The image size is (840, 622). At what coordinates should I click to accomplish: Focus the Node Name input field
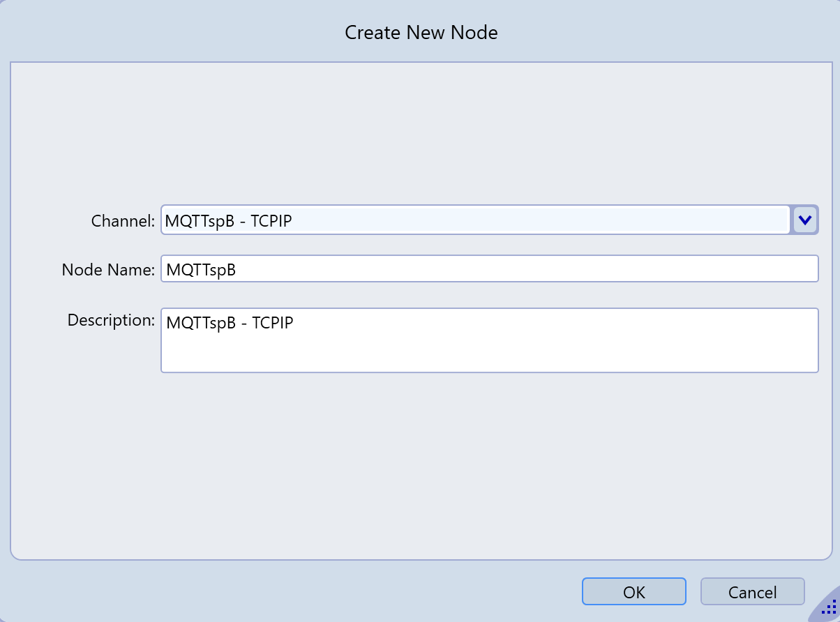pos(523,269)
